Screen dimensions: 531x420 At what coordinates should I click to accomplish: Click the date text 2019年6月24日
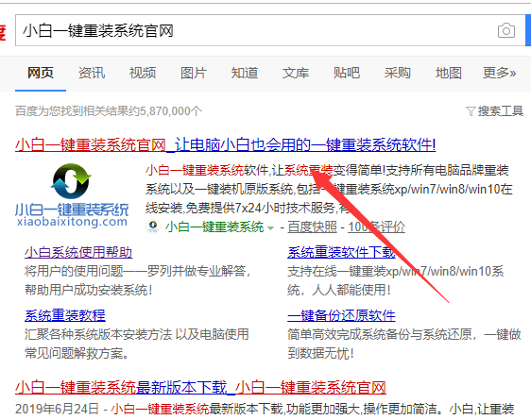(x=57, y=409)
